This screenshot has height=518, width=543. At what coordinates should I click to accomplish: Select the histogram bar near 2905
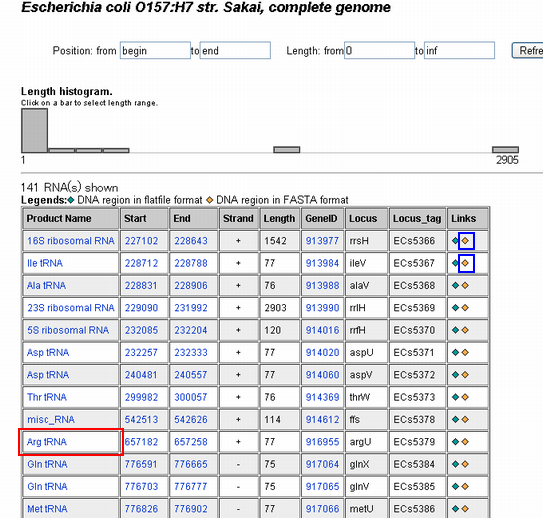click(505, 150)
